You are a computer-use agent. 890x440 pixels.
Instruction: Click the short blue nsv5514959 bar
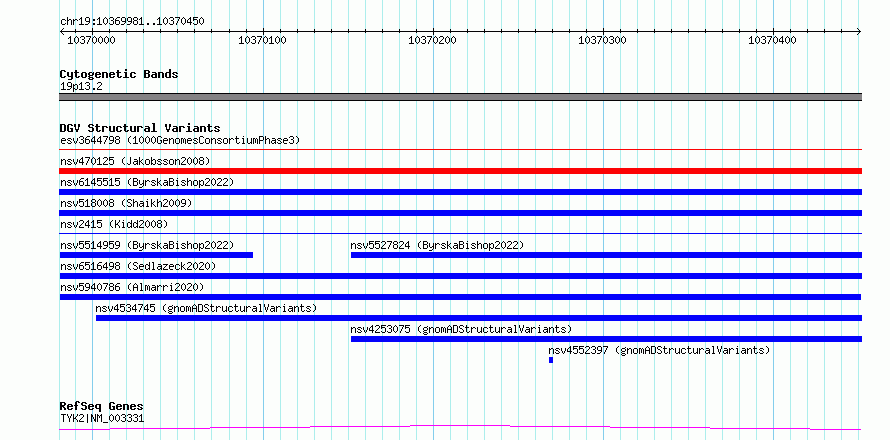[x=156, y=255]
